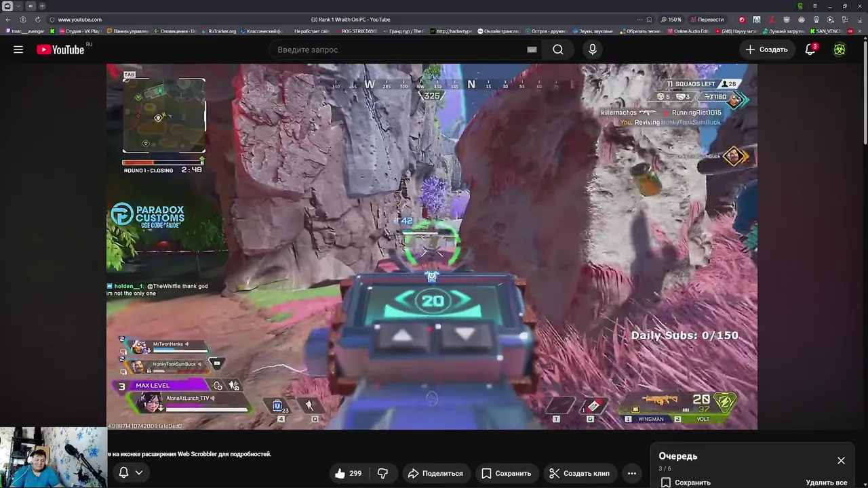Open Оповещения bookmark
Image resolution: width=868 pixels, height=488 pixels.
pyautogui.click(x=175, y=31)
